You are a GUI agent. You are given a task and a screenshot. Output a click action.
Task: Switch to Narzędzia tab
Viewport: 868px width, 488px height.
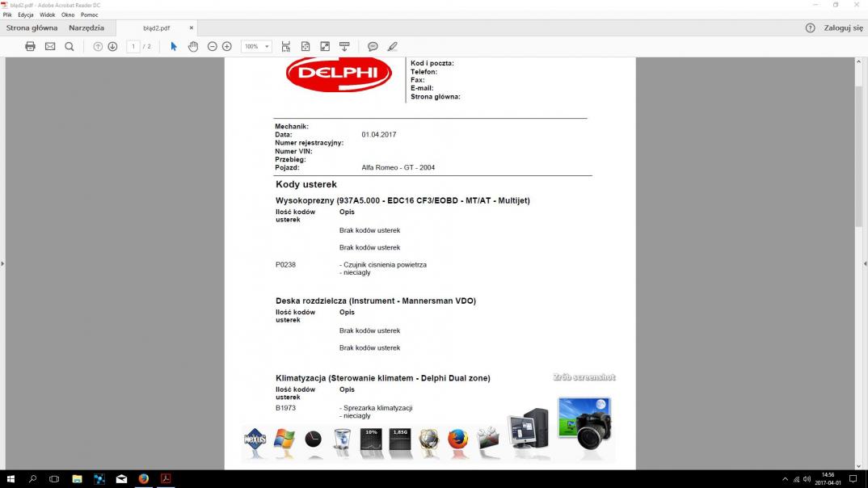86,27
